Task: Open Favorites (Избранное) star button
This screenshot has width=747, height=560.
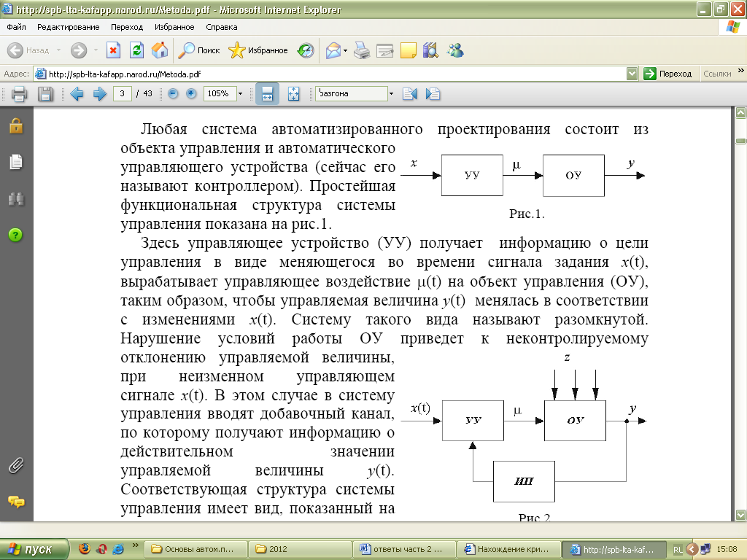Action: pos(258,50)
